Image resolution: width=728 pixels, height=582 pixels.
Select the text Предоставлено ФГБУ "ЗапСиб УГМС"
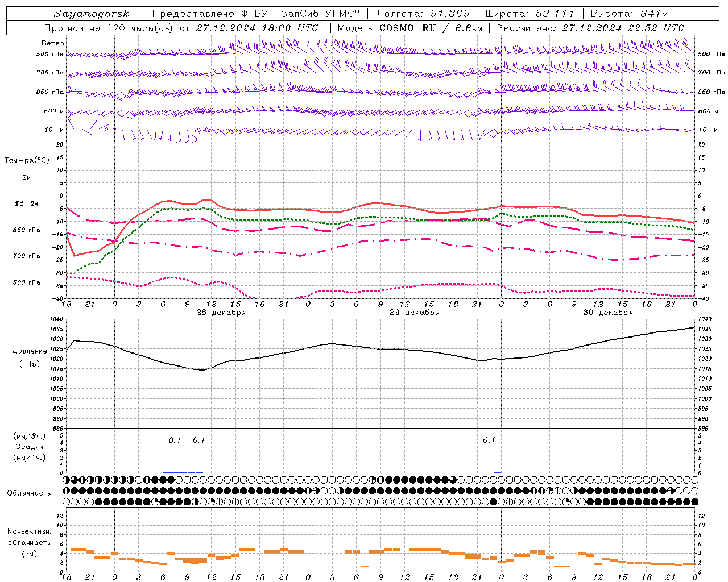pyautogui.click(x=256, y=14)
